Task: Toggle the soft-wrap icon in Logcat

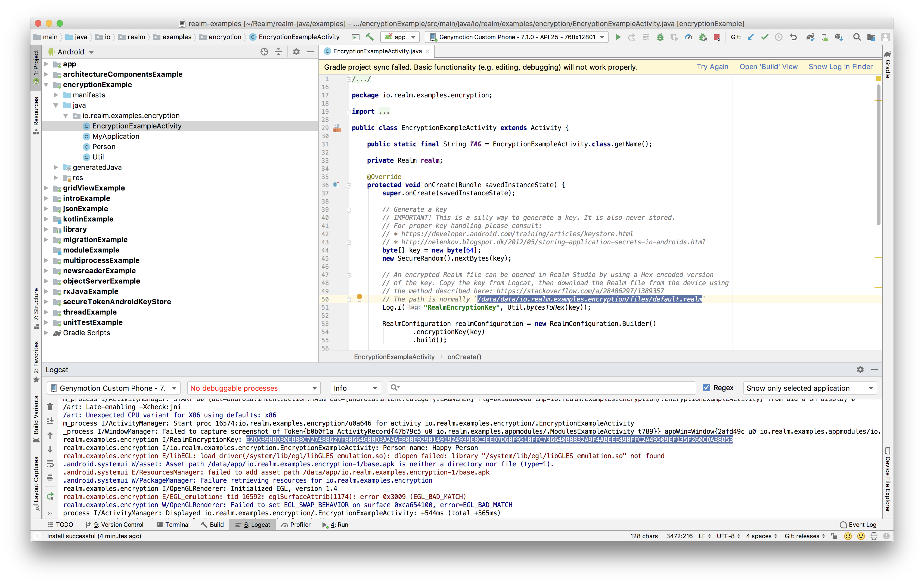Action: click(x=50, y=464)
